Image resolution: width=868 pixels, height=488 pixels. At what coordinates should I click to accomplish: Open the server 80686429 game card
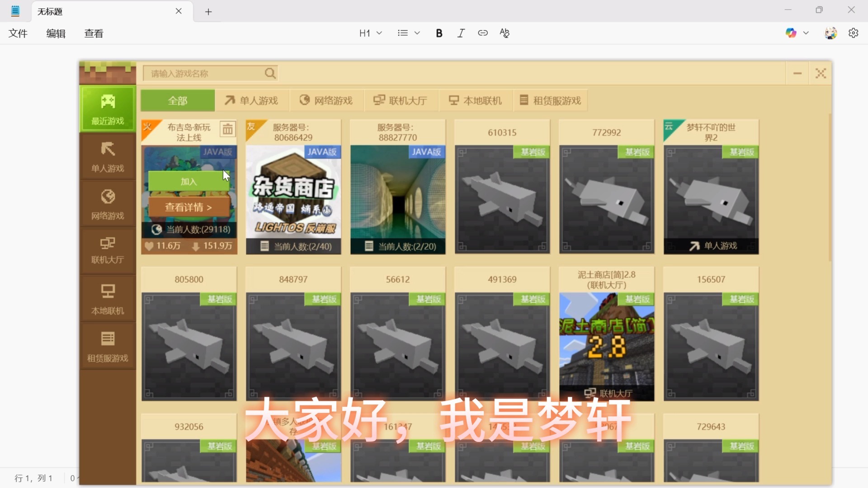pyautogui.click(x=293, y=187)
